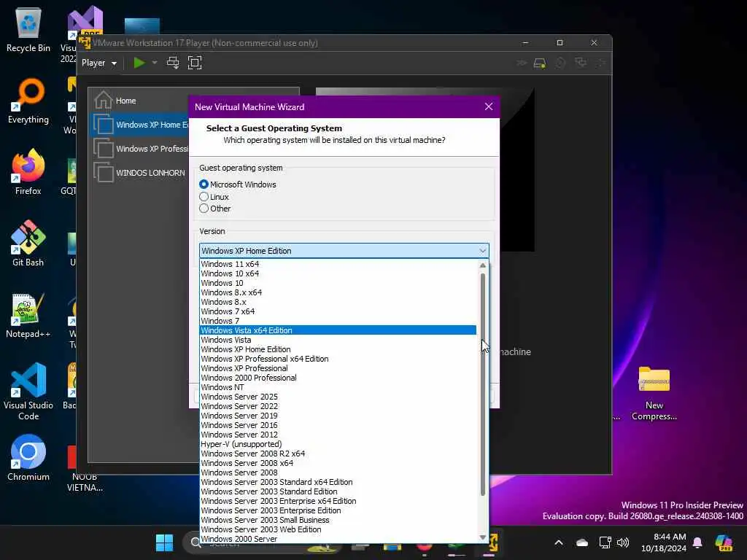Click the OneDrive cloud tray icon

[581, 542]
